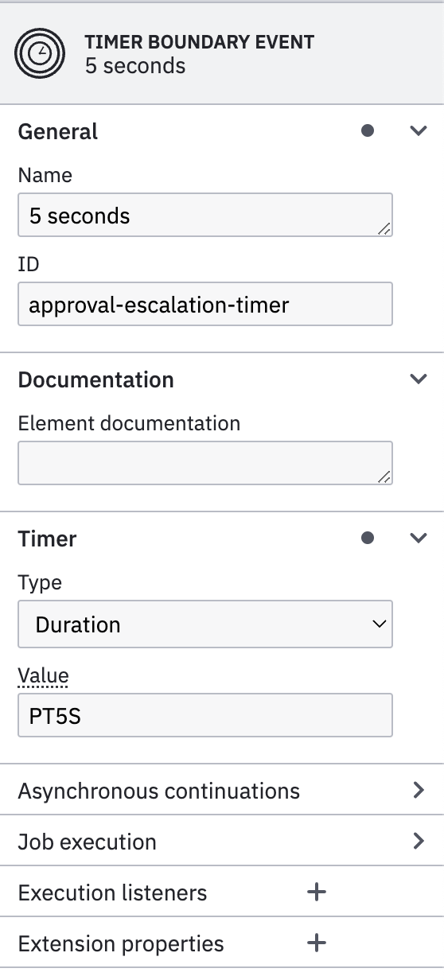
Task: Click the Timer section edited-dot indicator
Action: [x=368, y=539]
